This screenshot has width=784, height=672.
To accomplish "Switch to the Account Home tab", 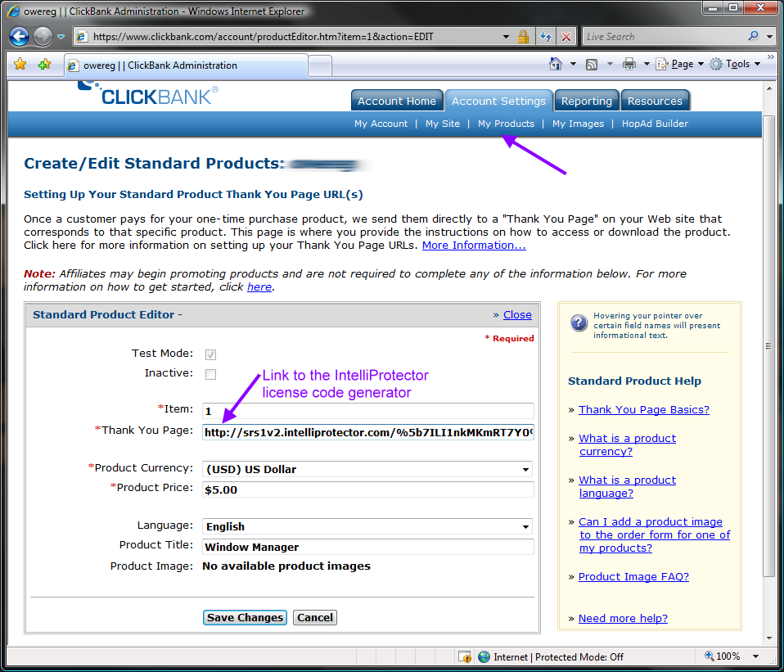I will coord(396,101).
